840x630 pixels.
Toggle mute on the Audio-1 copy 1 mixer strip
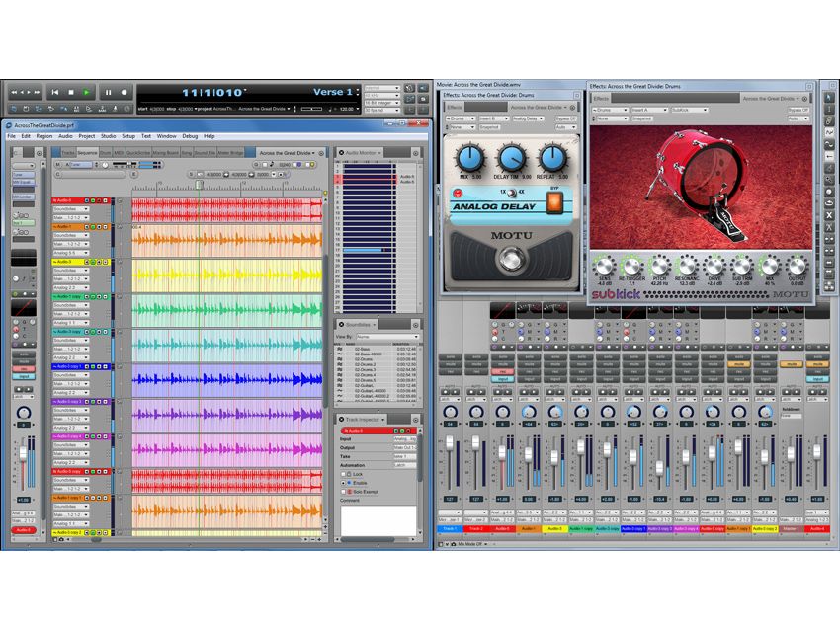[739, 364]
